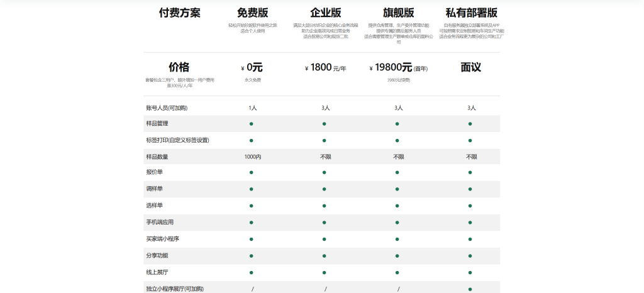
Task: Select the 私有部署版 plan heading
Action: click(x=472, y=13)
